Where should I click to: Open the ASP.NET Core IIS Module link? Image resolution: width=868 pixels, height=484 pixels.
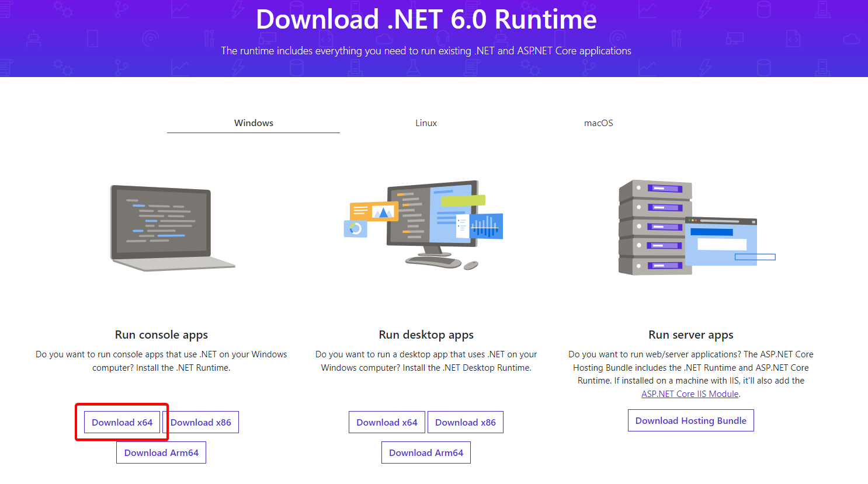(x=689, y=394)
